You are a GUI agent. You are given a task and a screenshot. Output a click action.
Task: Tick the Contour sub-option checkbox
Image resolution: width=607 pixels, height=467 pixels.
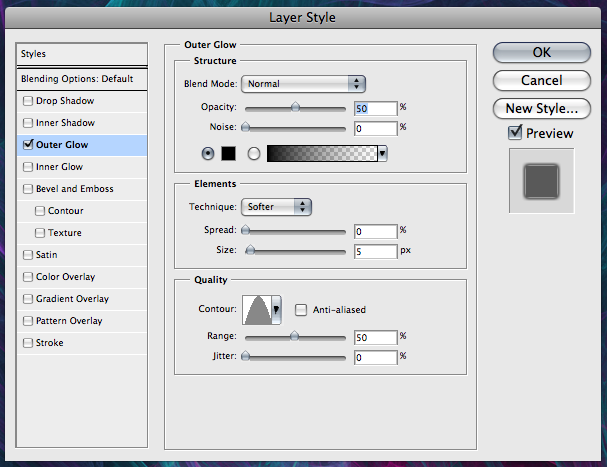(40, 211)
